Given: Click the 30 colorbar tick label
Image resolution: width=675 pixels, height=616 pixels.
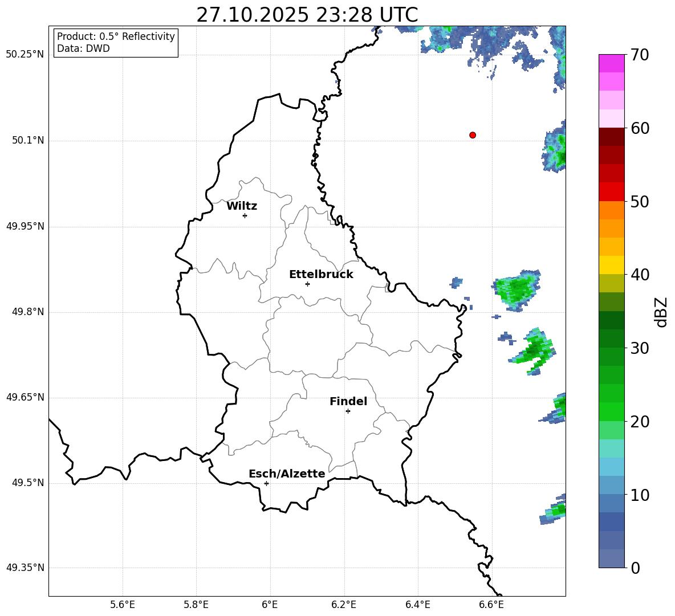Looking at the screenshot, I should coord(640,348).
